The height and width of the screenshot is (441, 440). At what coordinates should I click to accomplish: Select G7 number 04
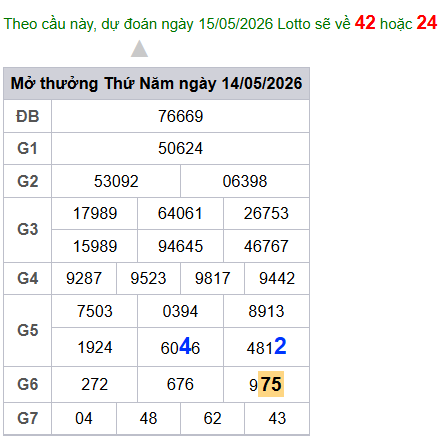[84, 418]
